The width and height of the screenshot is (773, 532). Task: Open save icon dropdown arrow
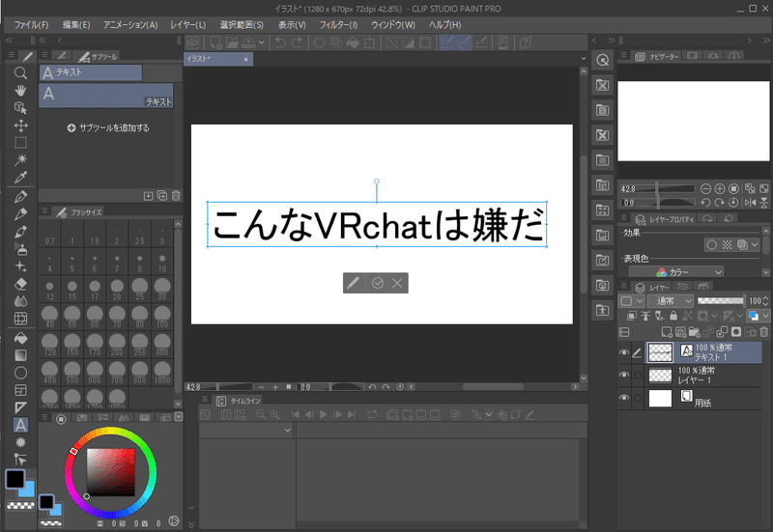click(262, 42)
